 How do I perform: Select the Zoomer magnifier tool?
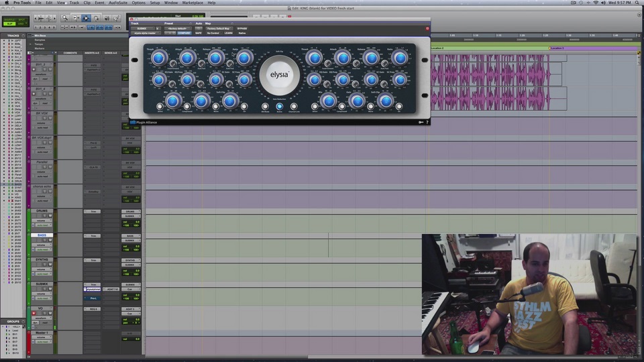[x=65, y=18]
